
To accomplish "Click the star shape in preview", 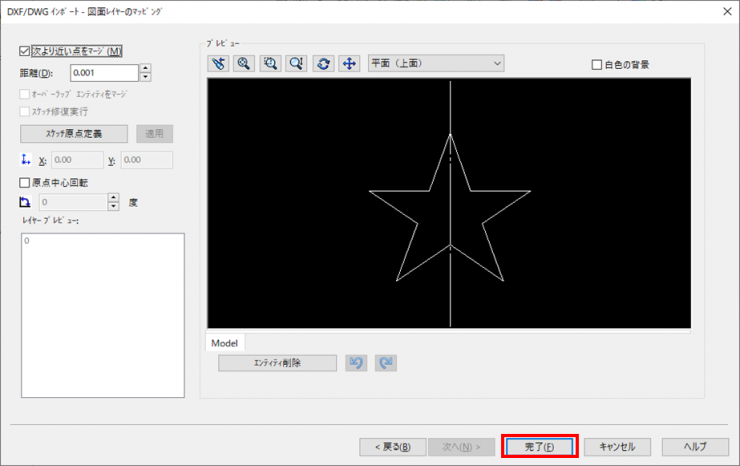I will 450,208.
